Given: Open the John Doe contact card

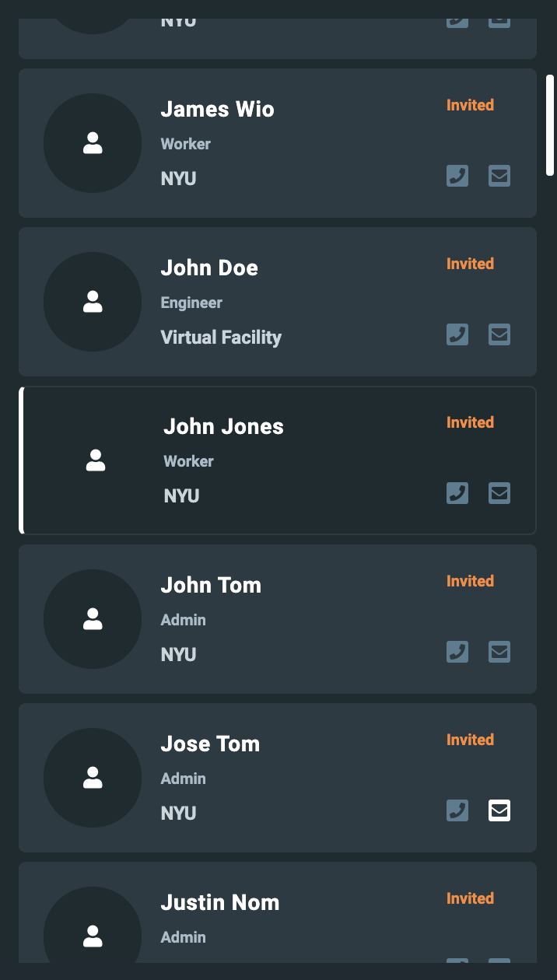Looking at the screenshot, I should tap(278, 302).
